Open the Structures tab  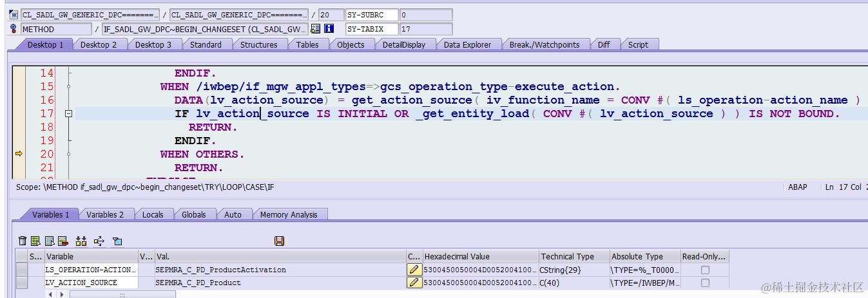[259, 44]
